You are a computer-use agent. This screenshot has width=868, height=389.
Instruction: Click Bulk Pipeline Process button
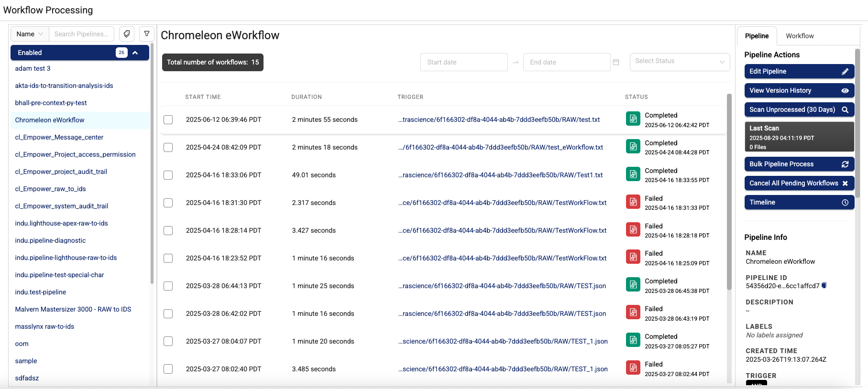pyautogui.click(x=799, y=164)
